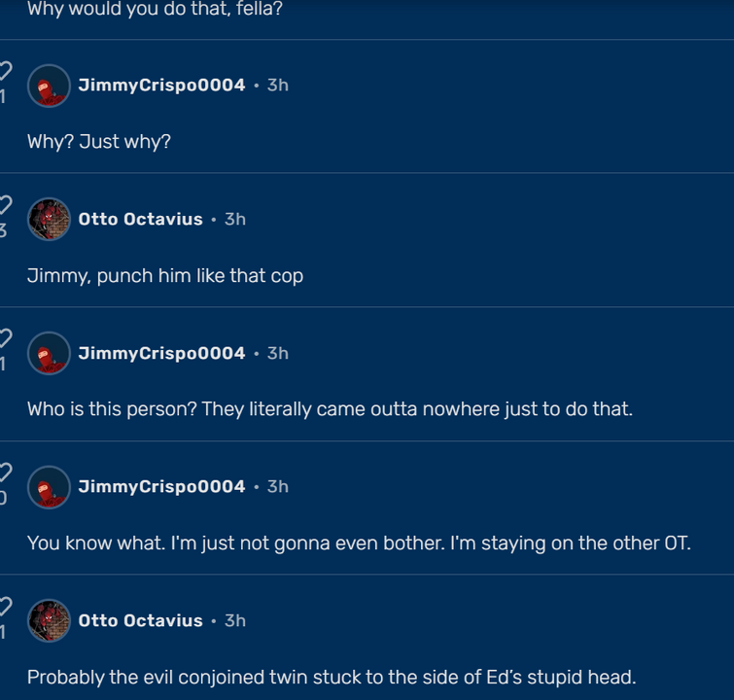Click JimmyCrispo0004 avatar above "You know what" comment
The image size is (734, 700).
tap(49, 487)
